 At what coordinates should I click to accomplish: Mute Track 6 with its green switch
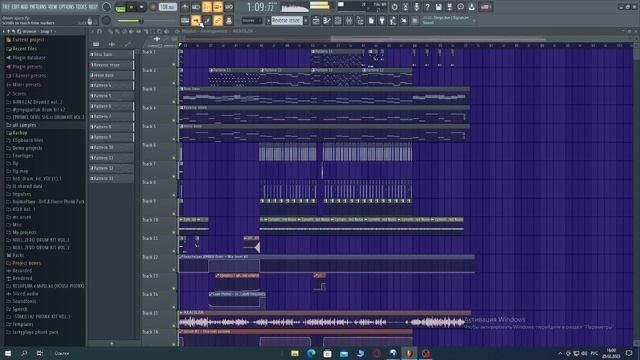pyautogui.click(x=173, y=158)
